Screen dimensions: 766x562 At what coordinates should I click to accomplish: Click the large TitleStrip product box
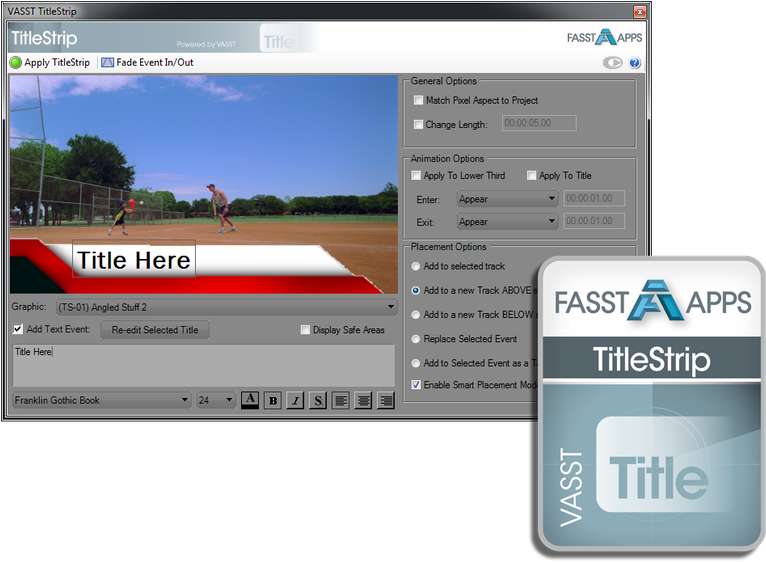pyautogui.click(x=650, y=406)
